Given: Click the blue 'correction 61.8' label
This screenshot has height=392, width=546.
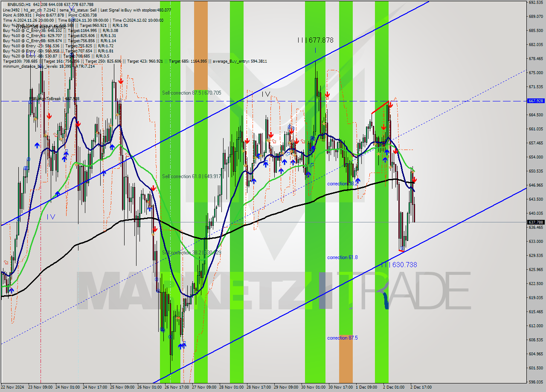Looking at the screenshot, I should click(x=343, y=257).
